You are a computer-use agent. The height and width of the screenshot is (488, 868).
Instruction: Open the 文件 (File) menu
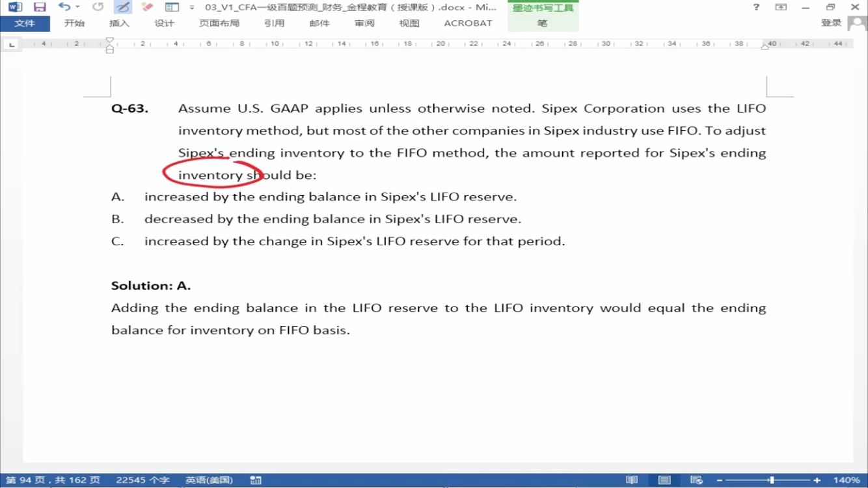[x=25, y=23]
